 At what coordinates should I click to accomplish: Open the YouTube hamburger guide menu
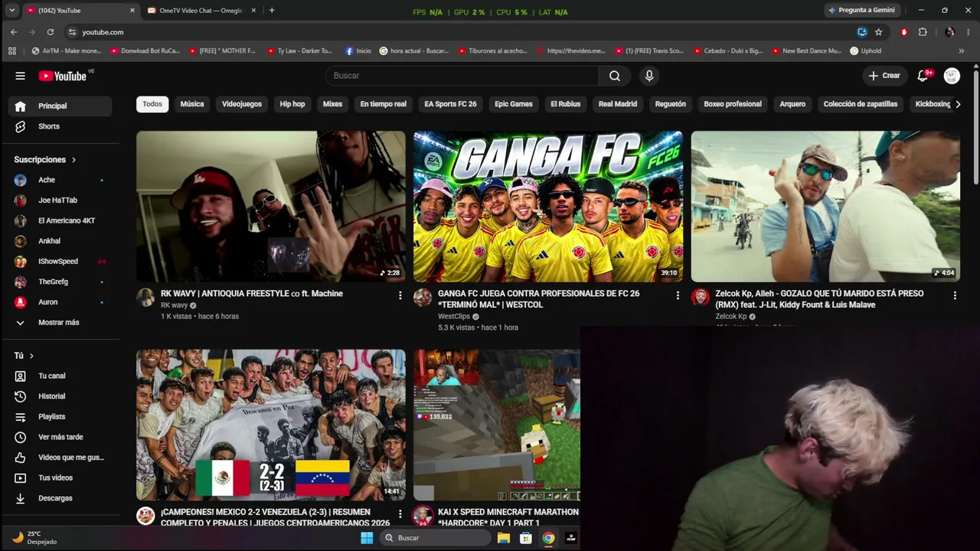tap(20, 76)
